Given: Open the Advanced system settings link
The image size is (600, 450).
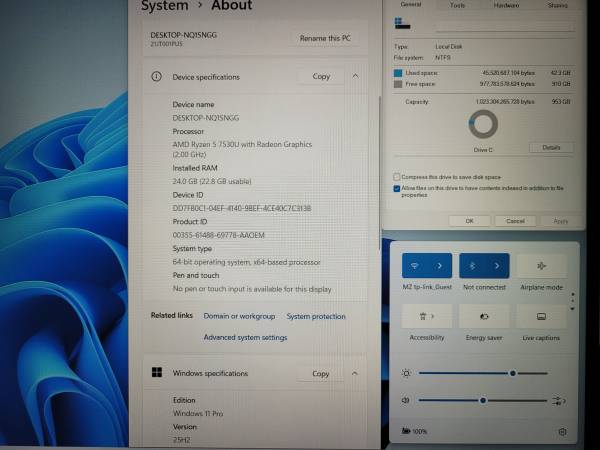Looking at the screenshot, I should point(245,337).
